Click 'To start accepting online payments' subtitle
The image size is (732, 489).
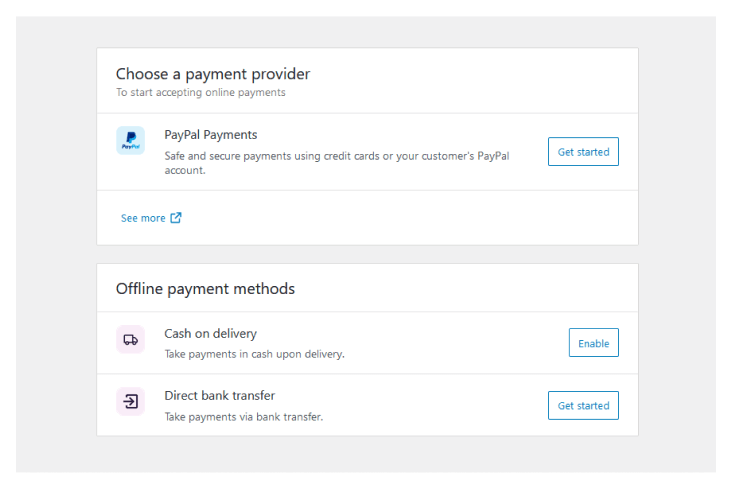tap(201, 92)
